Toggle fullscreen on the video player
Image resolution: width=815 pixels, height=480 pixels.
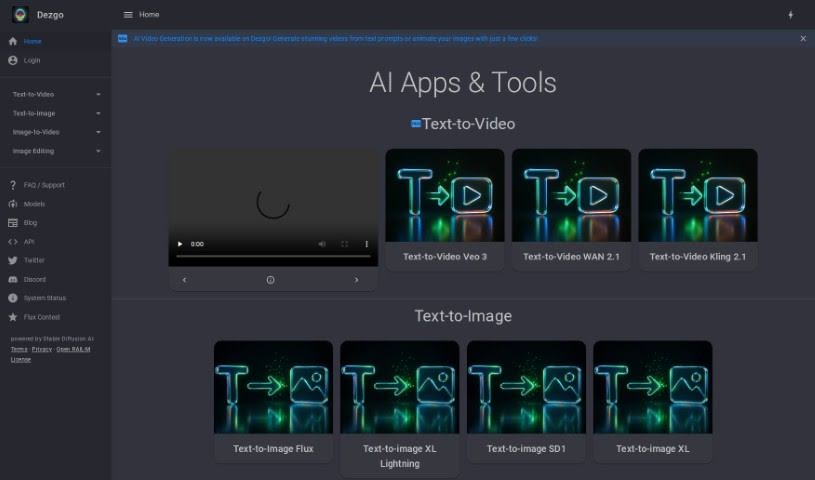tap(344, 244)
